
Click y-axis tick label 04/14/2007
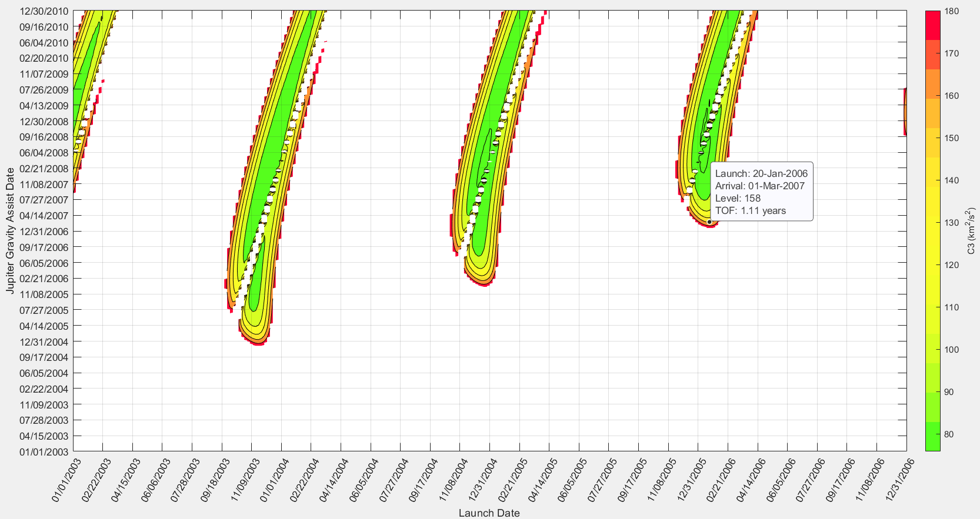click(44, 216)
